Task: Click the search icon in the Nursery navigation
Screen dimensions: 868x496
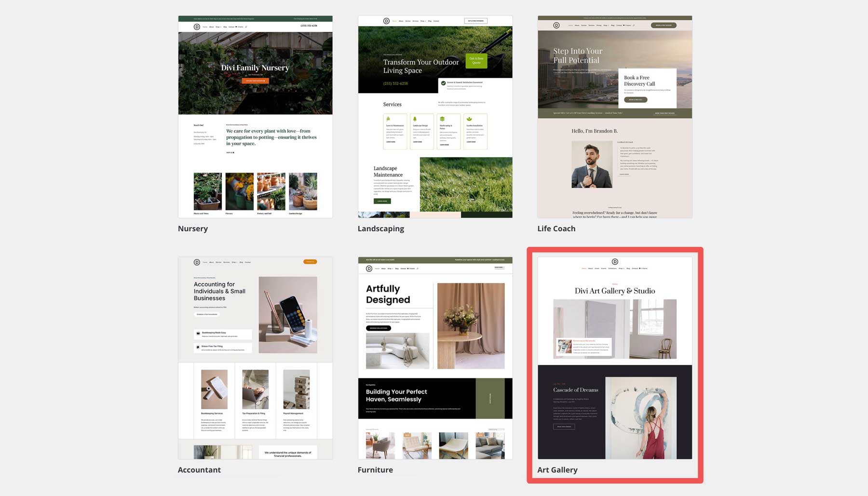Action: click(x=246, y=27)
